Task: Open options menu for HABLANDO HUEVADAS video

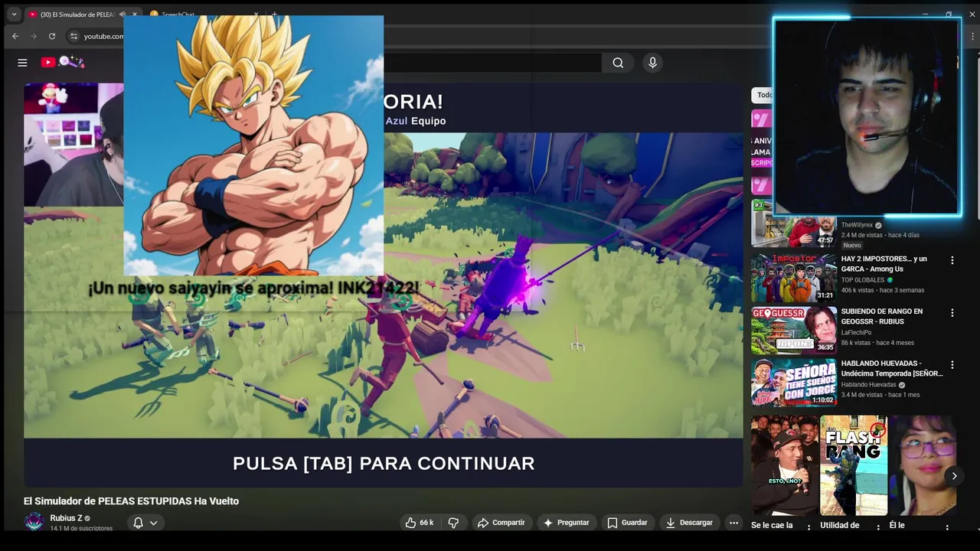Action: coord(952,365)
